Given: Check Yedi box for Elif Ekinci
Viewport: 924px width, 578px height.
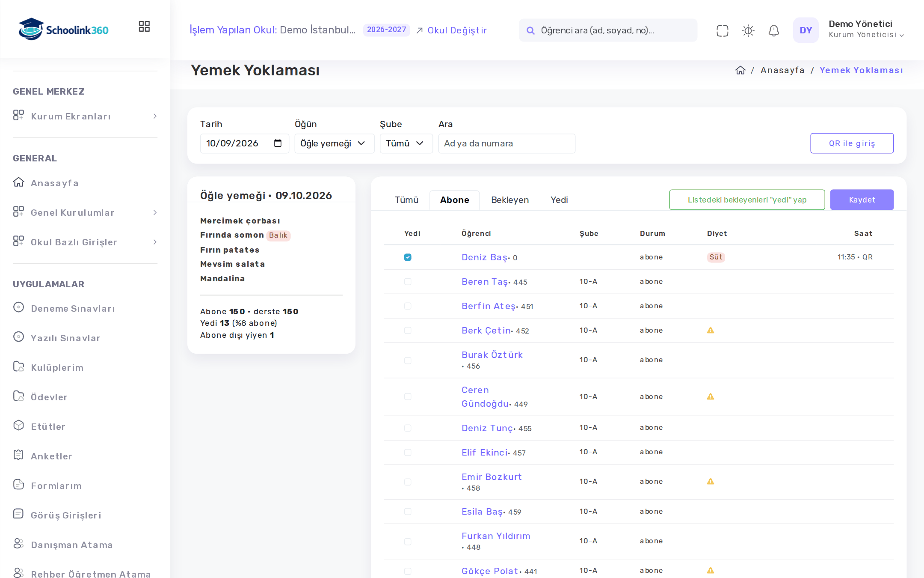Looking at the screenshot, I should tap(408, 453).
